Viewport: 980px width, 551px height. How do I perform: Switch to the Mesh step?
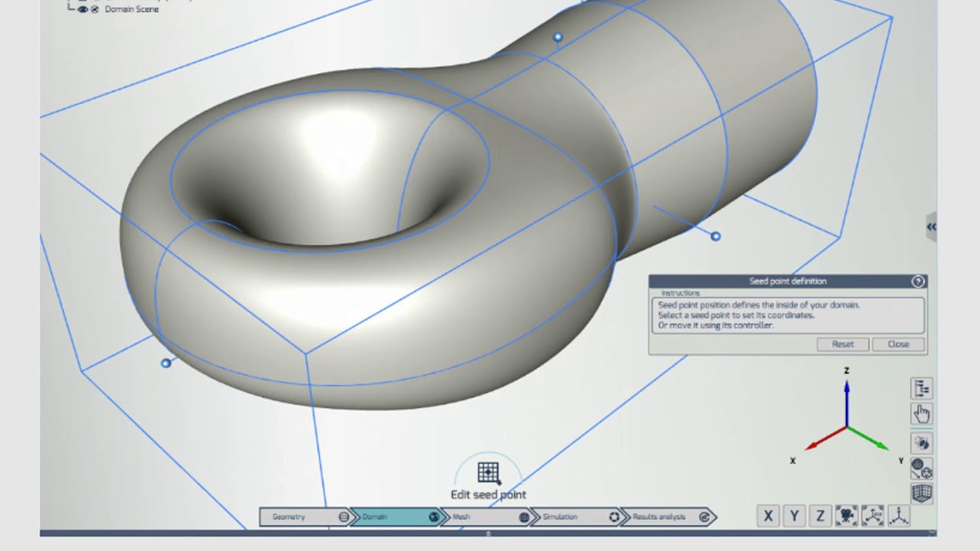[x=485, y=517]
